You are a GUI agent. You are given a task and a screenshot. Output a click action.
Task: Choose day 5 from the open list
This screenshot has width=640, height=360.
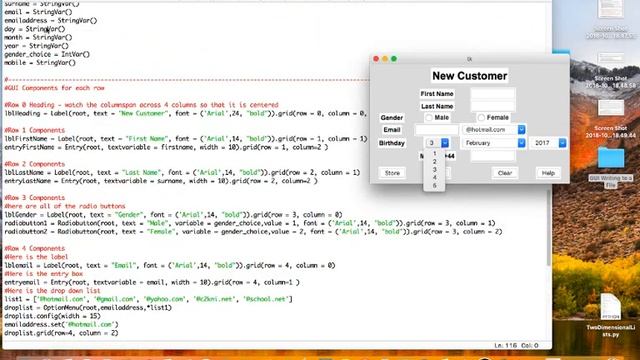[435, 186]
